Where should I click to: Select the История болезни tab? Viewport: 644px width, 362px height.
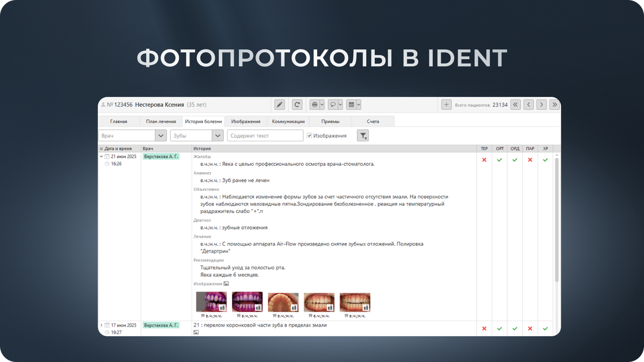point(202,122)
